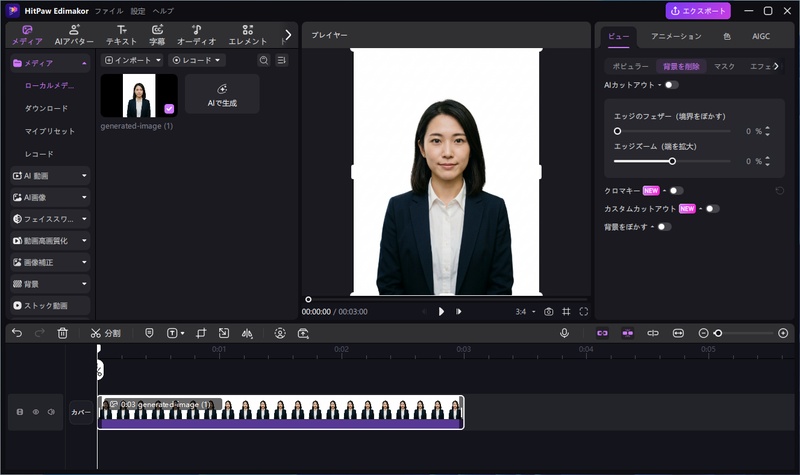Open the 3:4 aspect ratio dropdown
The height and width of the screenshot is (475, 800).
tap(526, 311)
